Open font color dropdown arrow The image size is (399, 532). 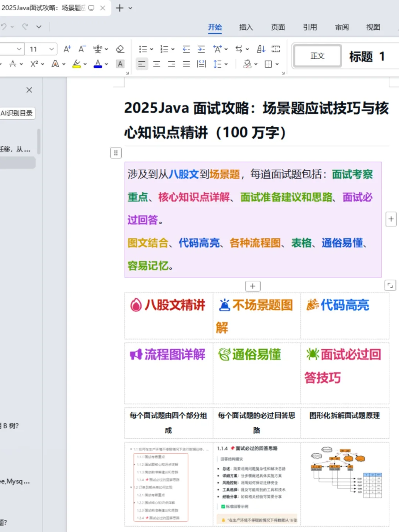pos(106,64)
